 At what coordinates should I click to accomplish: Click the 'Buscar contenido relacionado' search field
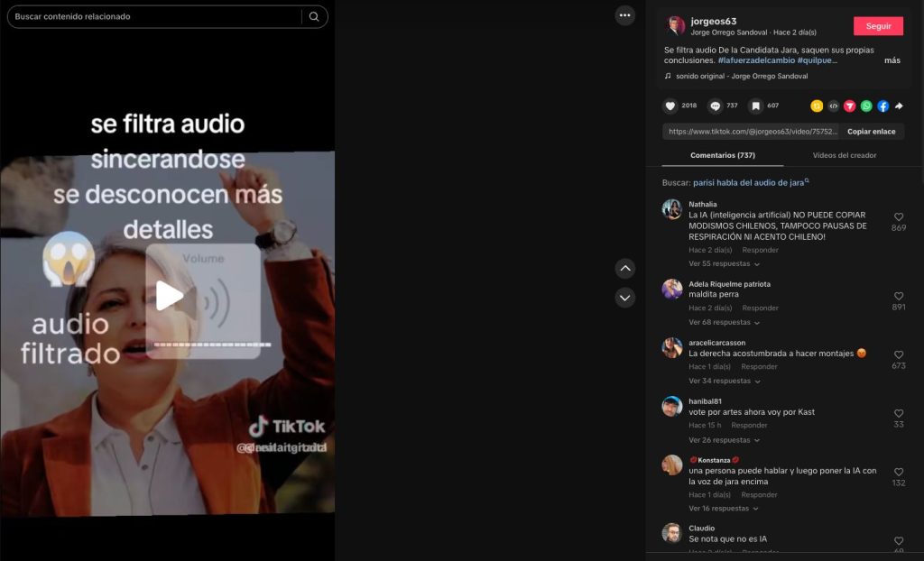(153, 16)
